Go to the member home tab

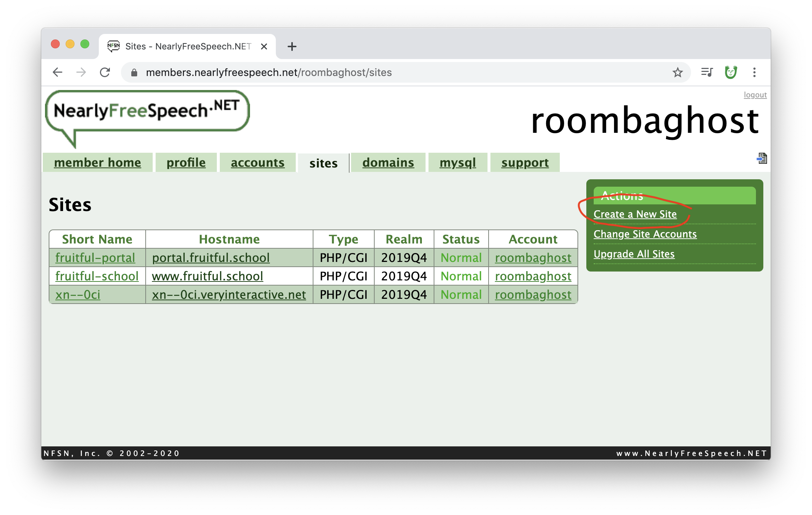point(97,163)
